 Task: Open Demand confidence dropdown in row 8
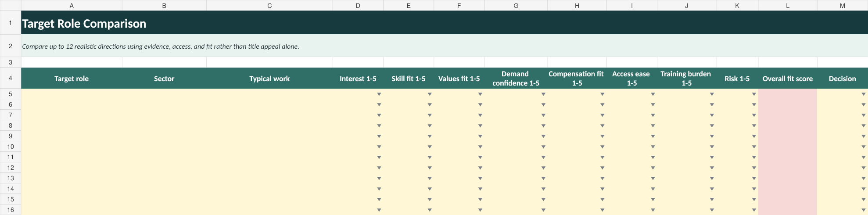tap(543, 126)
